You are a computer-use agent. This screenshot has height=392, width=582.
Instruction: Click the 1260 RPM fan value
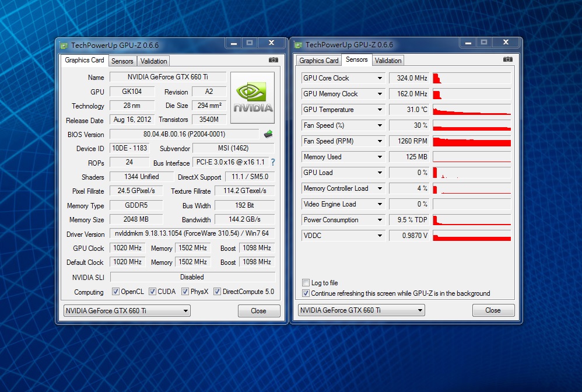[409, 141]
